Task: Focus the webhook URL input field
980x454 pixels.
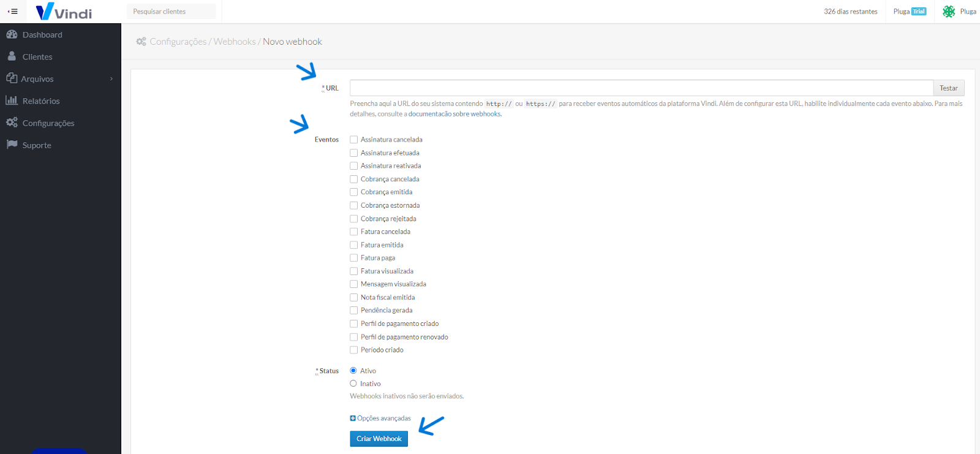Action: tap(641, 88)
